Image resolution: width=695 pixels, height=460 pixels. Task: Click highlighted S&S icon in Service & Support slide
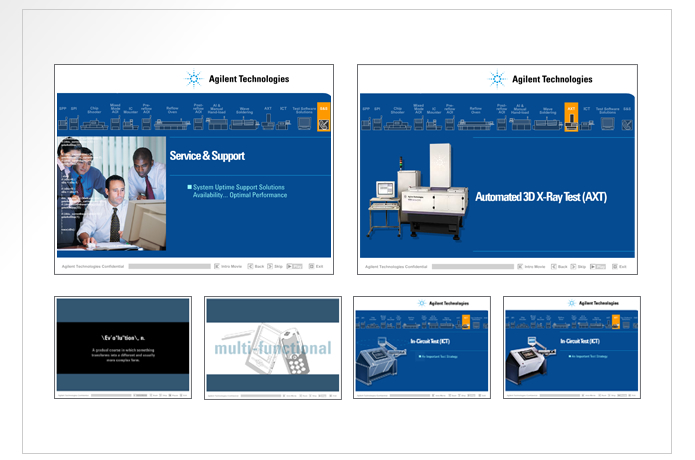pos(324,118)
